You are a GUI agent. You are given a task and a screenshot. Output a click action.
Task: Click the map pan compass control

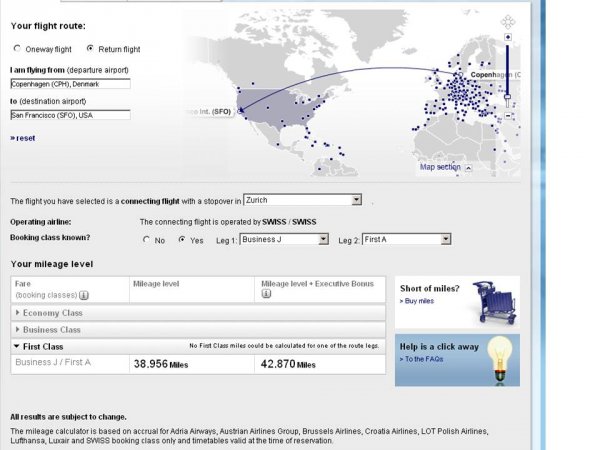click(x=508, y=22)
